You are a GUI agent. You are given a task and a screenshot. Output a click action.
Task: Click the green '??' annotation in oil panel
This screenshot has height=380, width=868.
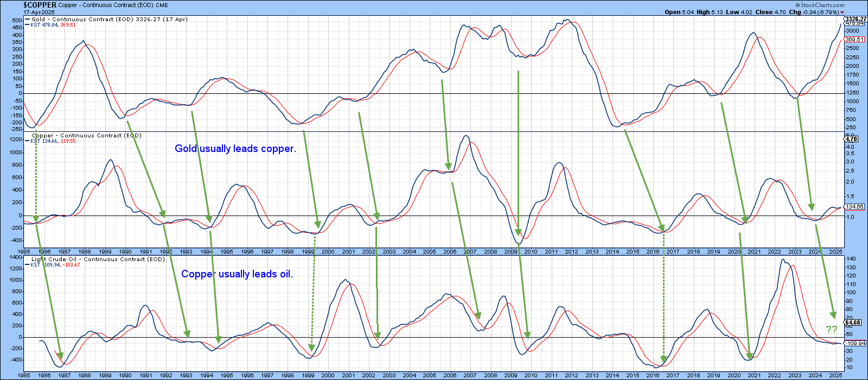coord(831,330)
